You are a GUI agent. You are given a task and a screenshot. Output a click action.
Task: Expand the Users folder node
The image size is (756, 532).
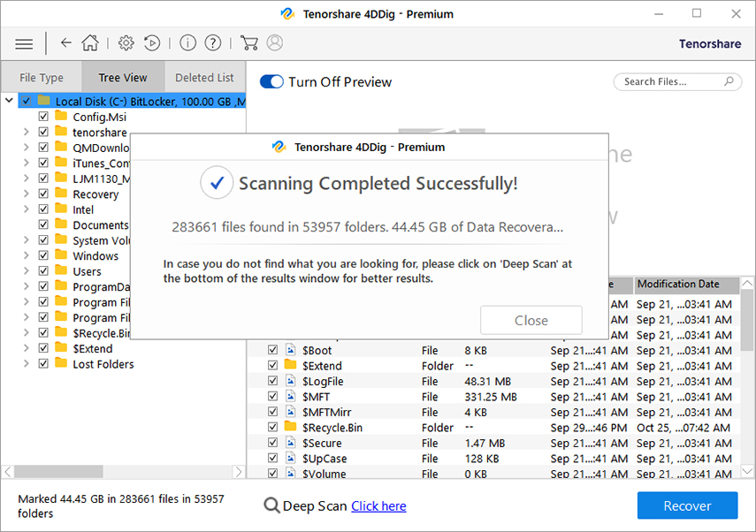tap(26, 270)
